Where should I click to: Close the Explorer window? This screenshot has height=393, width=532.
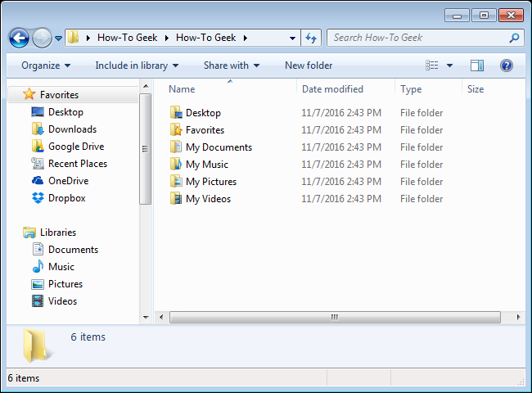click(511, 16)
